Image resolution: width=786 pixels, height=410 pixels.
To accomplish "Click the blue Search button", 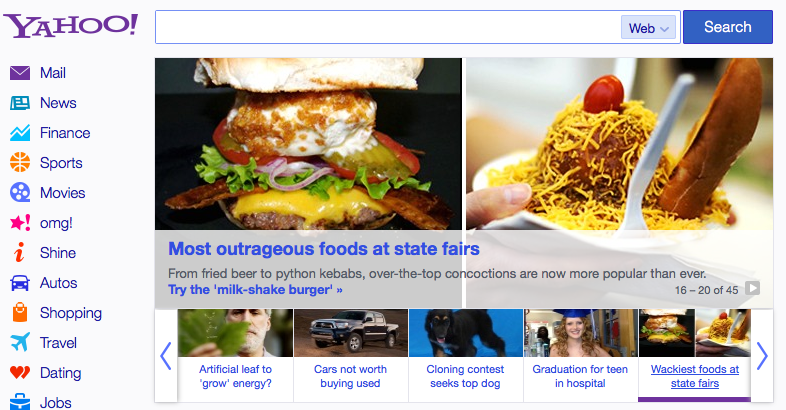I will click(728, 27).
